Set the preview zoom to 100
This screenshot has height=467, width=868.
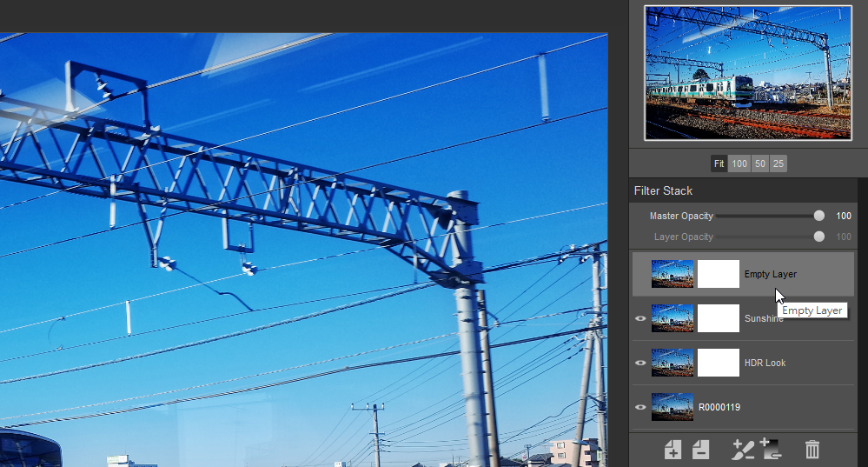(x=739, y=163)
